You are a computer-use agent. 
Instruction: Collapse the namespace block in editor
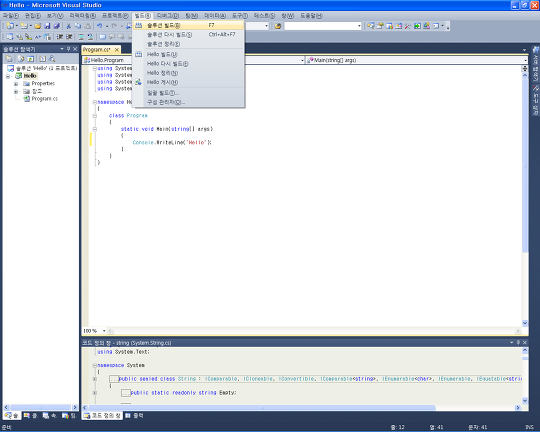point(95,102)
